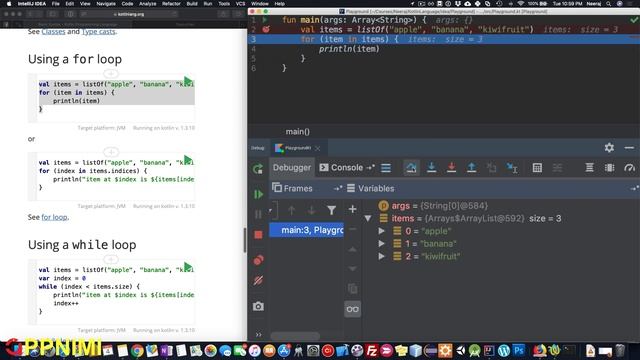Expand the 1 = "banana" entry
Image resolution: width=640 pixels, height=360 pixels.
pos(382,244)
